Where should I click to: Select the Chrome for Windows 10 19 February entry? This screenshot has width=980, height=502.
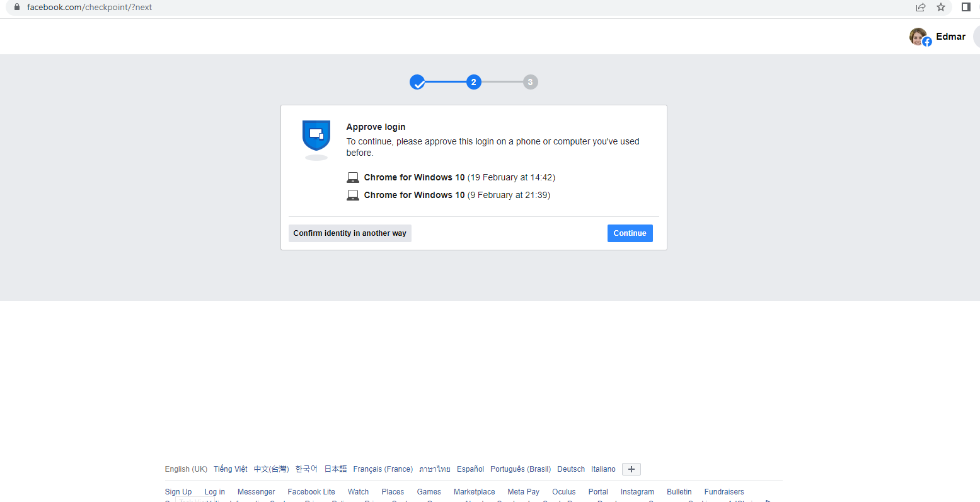click(x=451, y=178)
